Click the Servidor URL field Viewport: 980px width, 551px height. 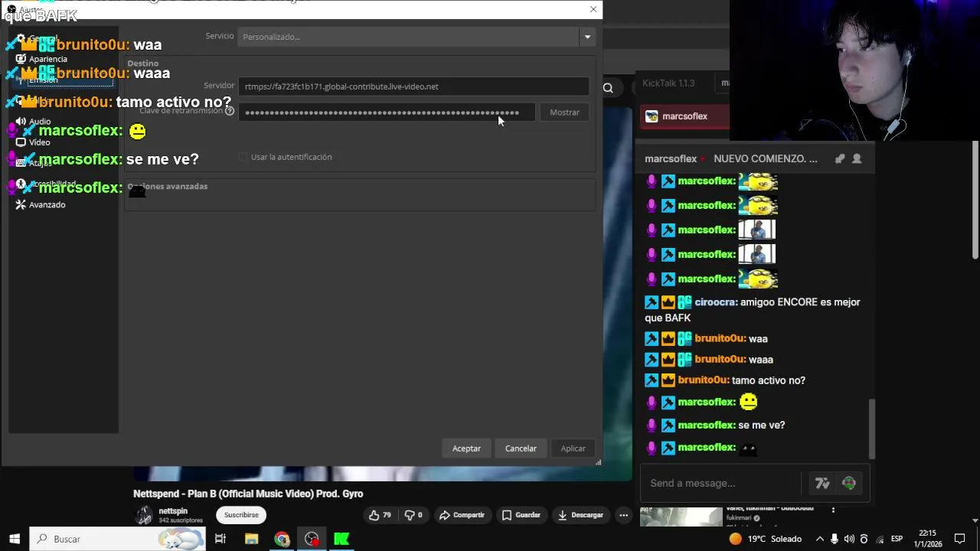(x=413, y=86)
